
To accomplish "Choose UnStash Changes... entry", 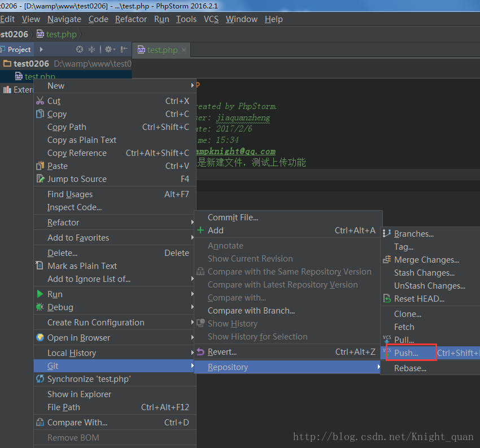I will pos(430,285).
